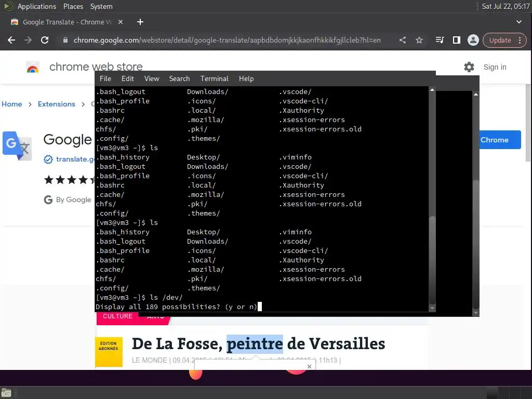Open the Applications menu

click(x=37, y=6)
